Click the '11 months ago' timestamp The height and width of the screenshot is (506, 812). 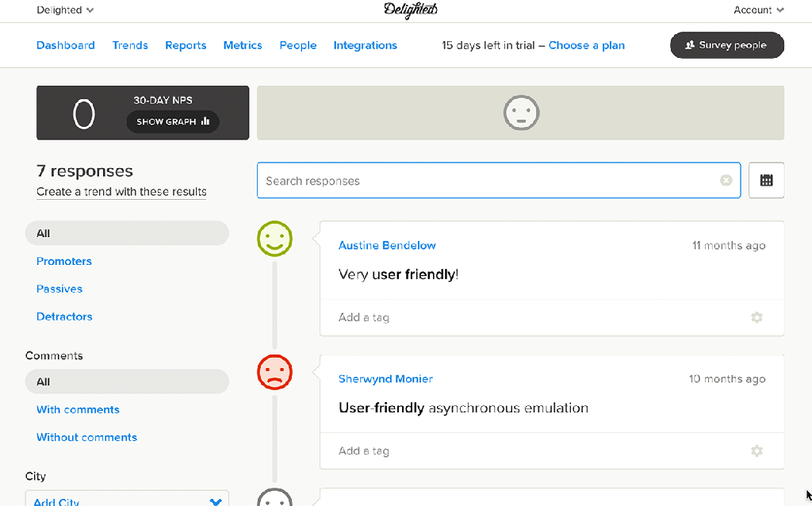(729, 246)
